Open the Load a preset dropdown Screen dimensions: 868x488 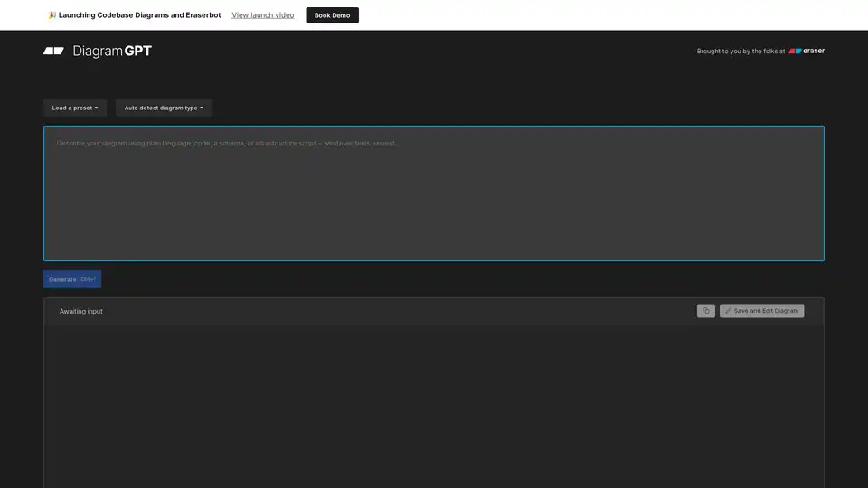[74, 108]
